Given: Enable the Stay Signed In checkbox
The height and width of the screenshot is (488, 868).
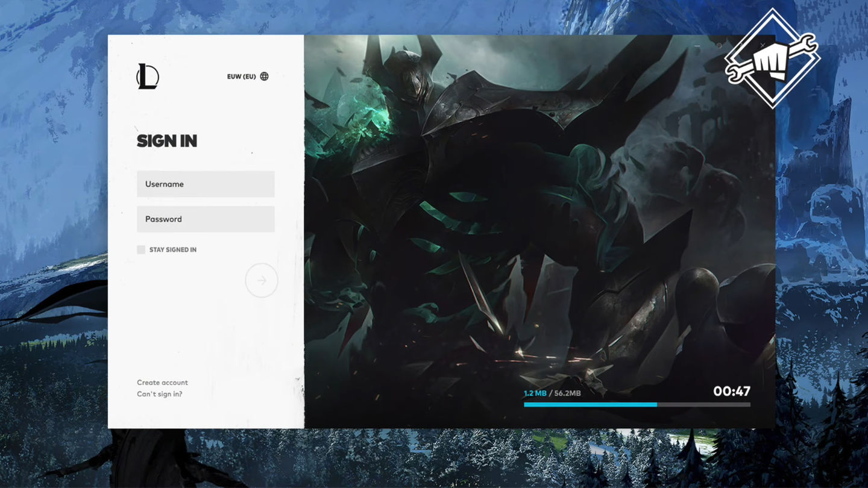Looking at the screenshot, I should pos(141,249).
